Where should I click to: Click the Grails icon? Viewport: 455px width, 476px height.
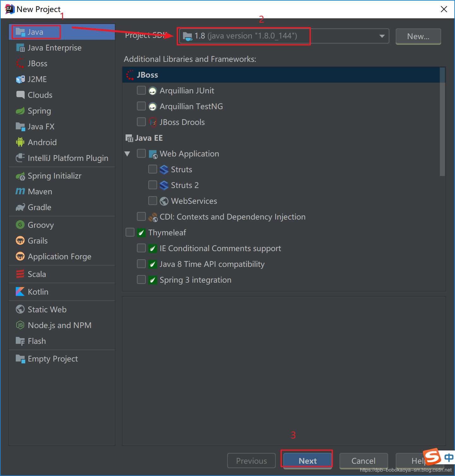pyautogui.click(x=20, y=241)
